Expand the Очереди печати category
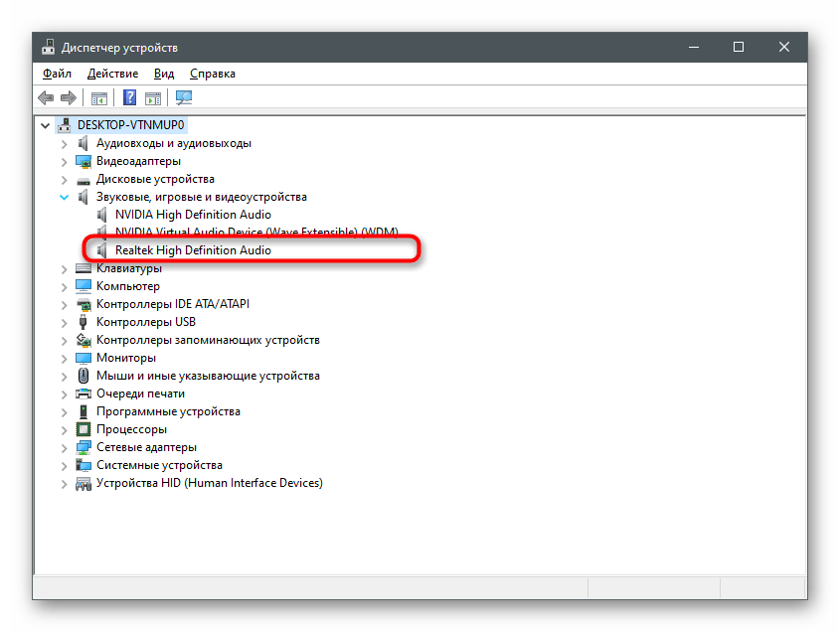 coord(65,395)
